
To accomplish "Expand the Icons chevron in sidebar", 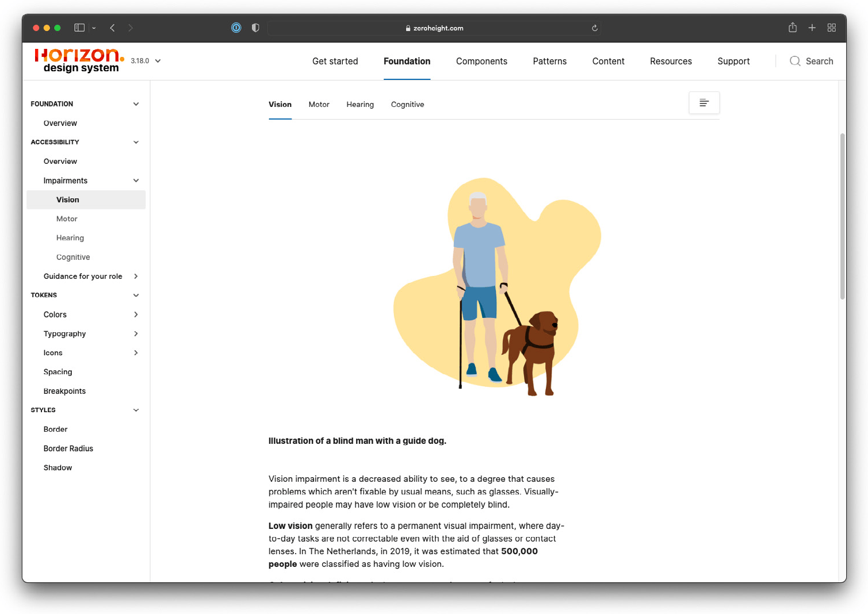I will pos(136,353).
